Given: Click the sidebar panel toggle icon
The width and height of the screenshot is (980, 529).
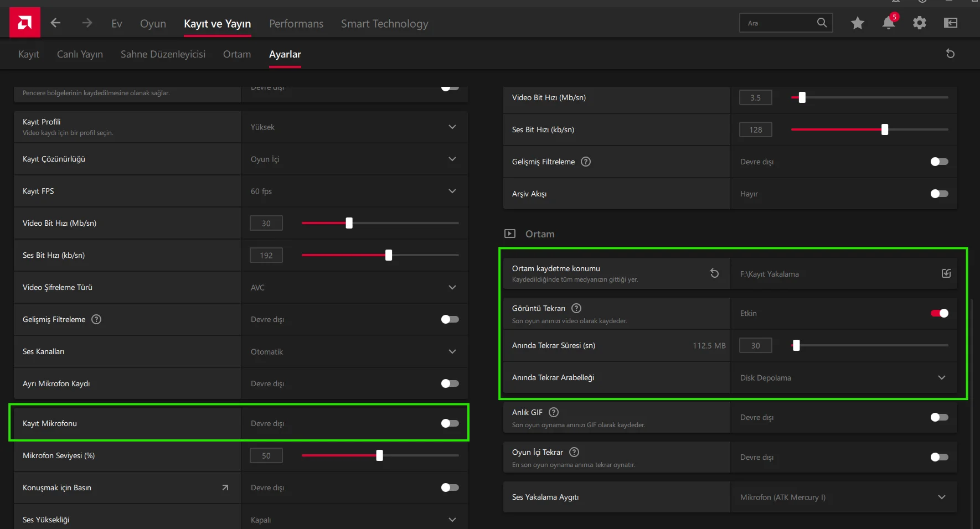Looking at the screenshot, I should 950,23.
